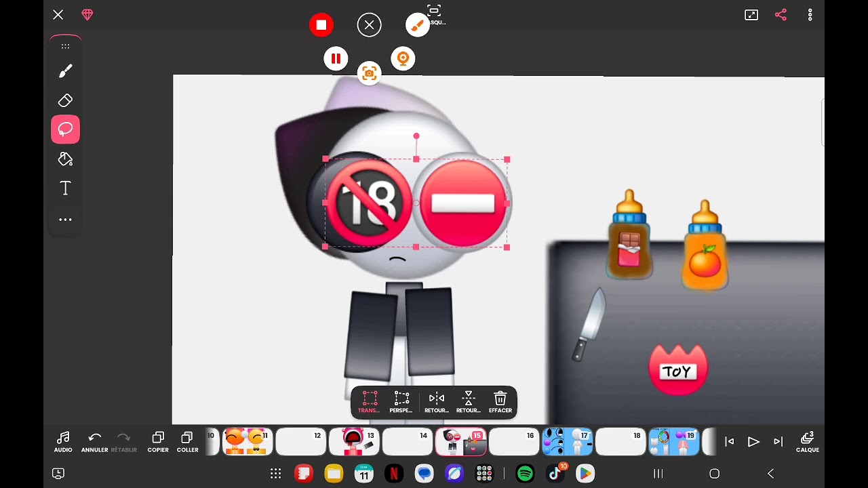Image resolution: width=868 pixels, height=488 pixels.
Task: Click the premium diamond icon
Action: pos(87,14)
